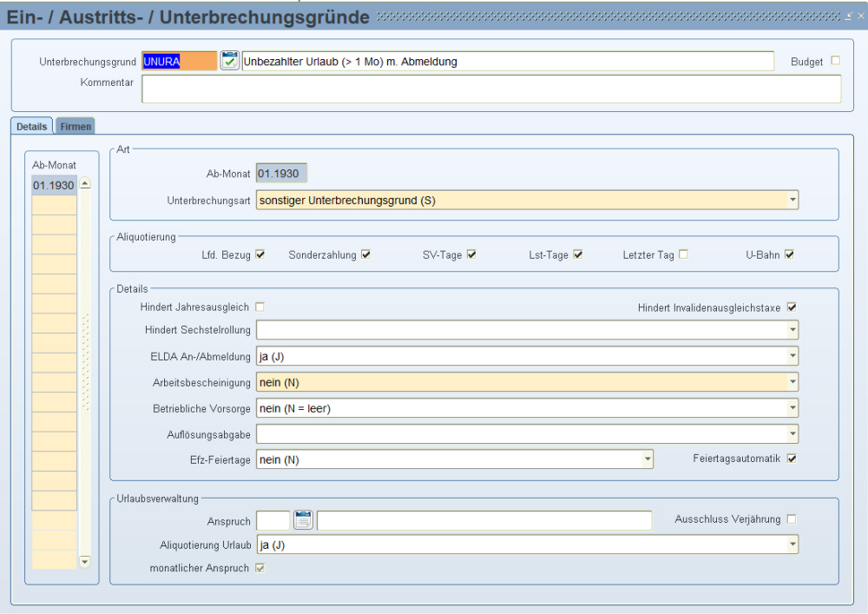Image resolution: width=868 pixels, height=614 pixels.
Task: Expand the Aliquotierung Urlaub dropdown
Action: click(792, 545)
